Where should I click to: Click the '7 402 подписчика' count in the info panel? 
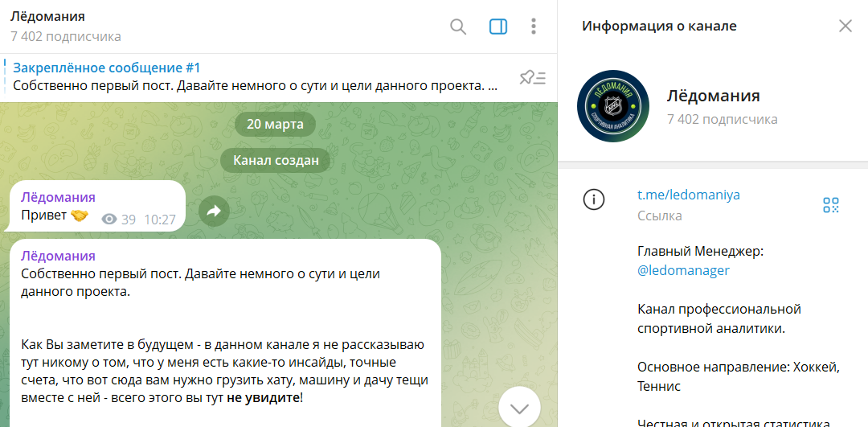click(x=723, y=119)
